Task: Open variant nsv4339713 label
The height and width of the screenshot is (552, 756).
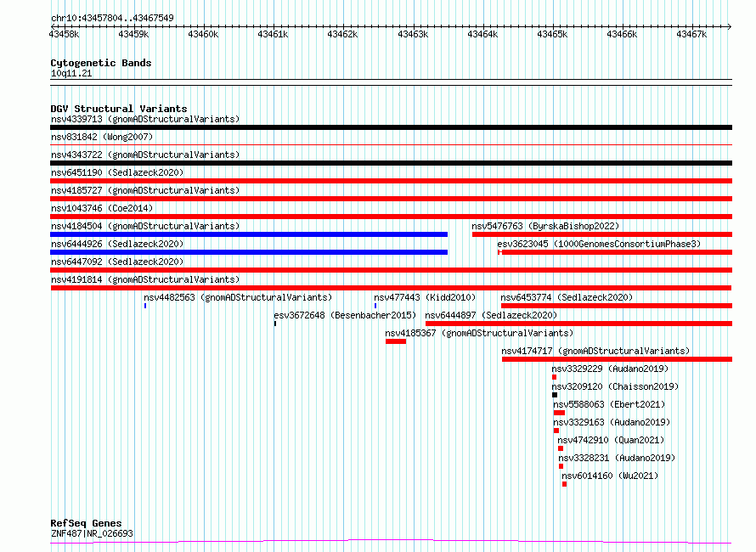Action: tap(145, 119)
